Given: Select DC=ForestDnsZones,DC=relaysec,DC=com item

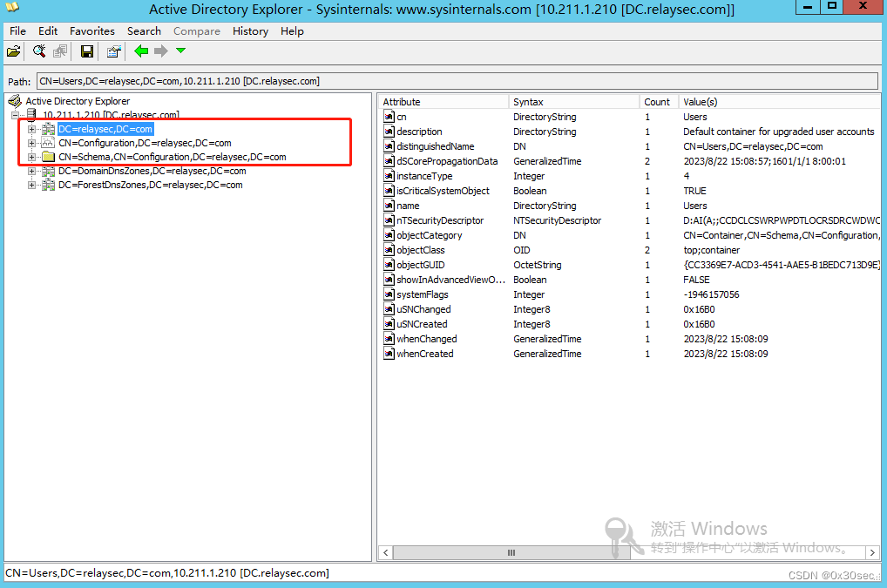Looking at the screenshot, I should coord(151,185).
